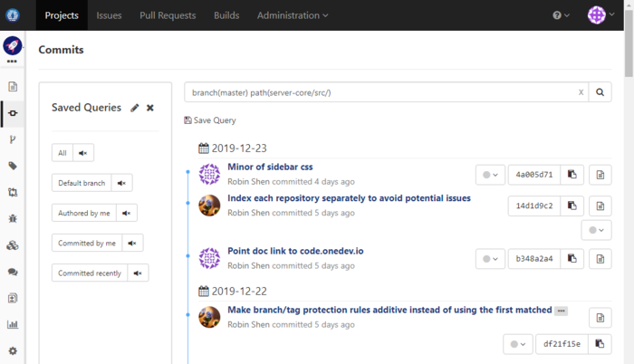634x364 pixels.
Task: Open commit "Minor of sidebar css"
Action: pos(270,167)
